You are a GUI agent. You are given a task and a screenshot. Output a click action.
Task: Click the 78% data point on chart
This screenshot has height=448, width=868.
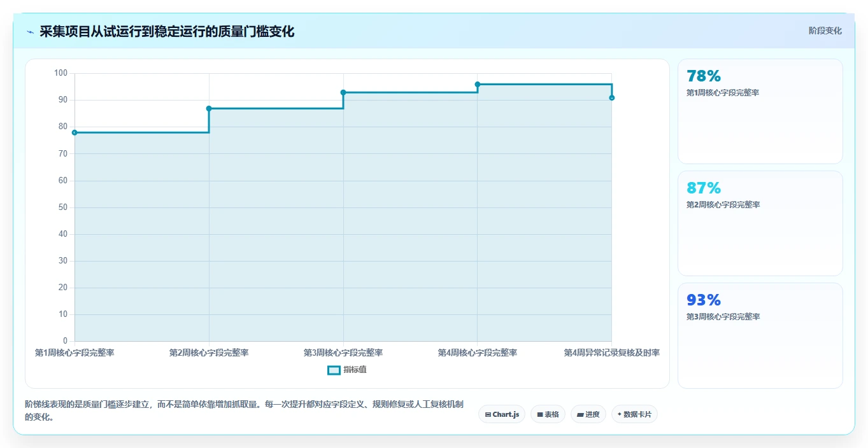pyautogui.click(x=75, y=132)
